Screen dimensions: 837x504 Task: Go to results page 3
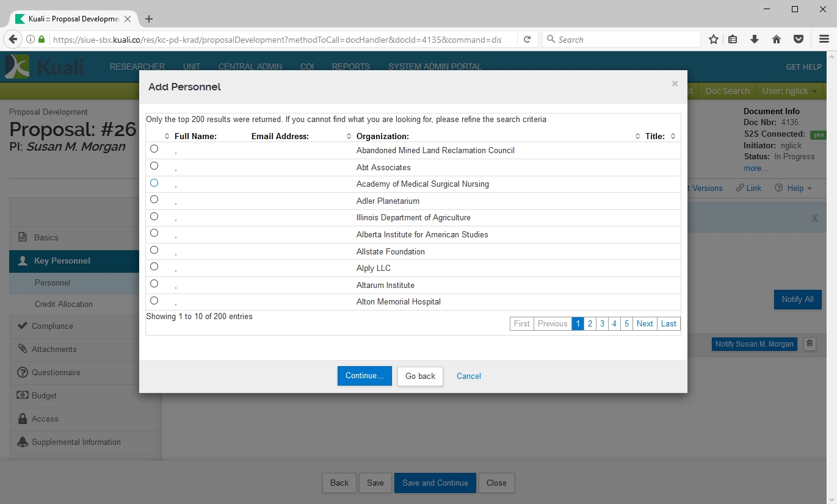pos(602,324)
